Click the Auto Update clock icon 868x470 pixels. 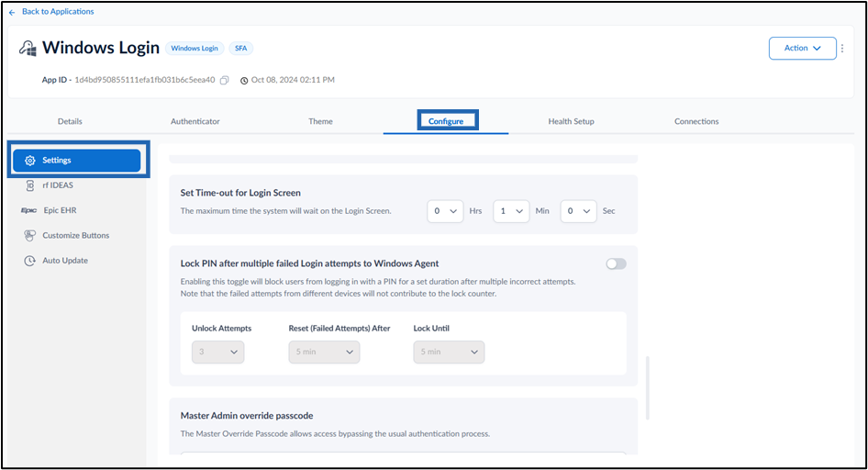coord(30,261)
